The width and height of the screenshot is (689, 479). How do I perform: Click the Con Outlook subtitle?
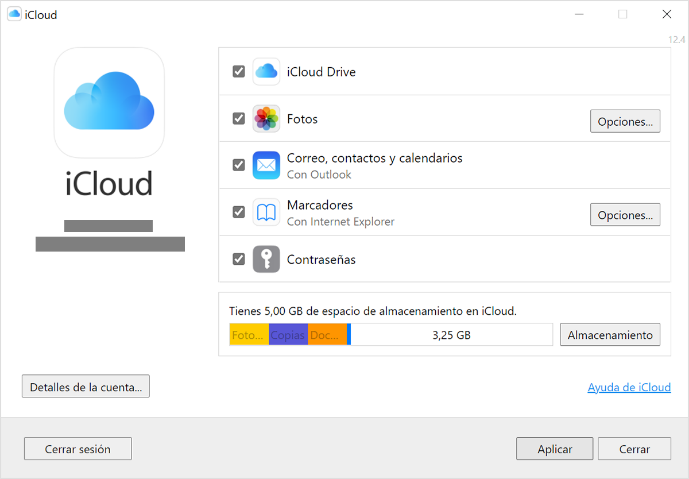[x=319, y=174]
